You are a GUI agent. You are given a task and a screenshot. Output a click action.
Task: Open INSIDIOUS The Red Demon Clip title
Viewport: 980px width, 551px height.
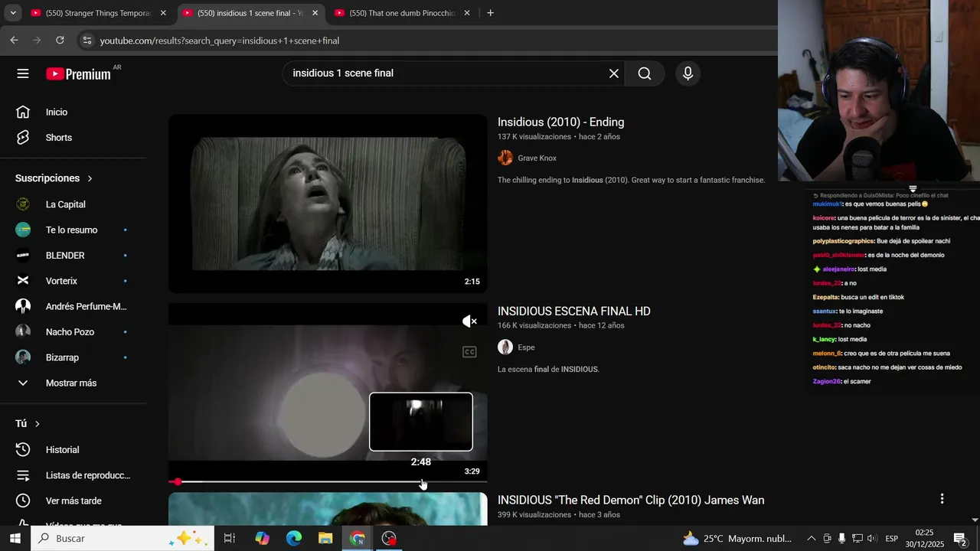631,500
